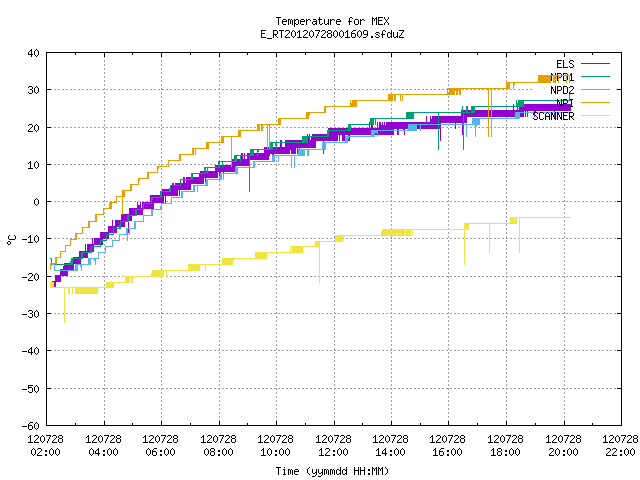Click the green NPD1 legend line sample
This screenshot has width=640, height=480.
click(595, 77)
